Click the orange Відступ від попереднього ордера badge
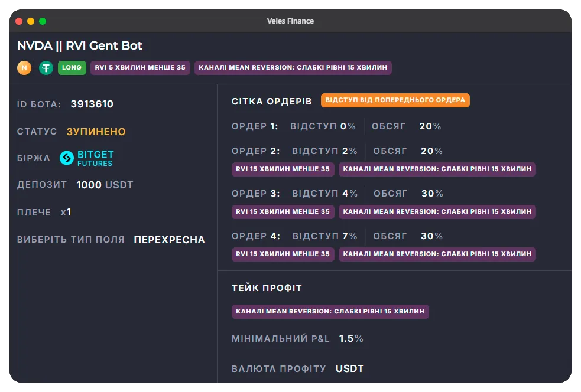The image size is (581, 392). point(395,100)
